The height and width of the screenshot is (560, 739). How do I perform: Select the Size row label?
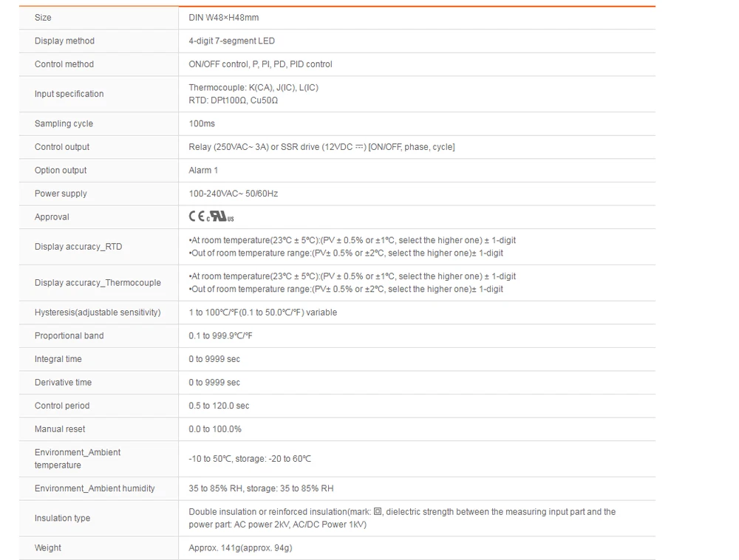(43, 18)
